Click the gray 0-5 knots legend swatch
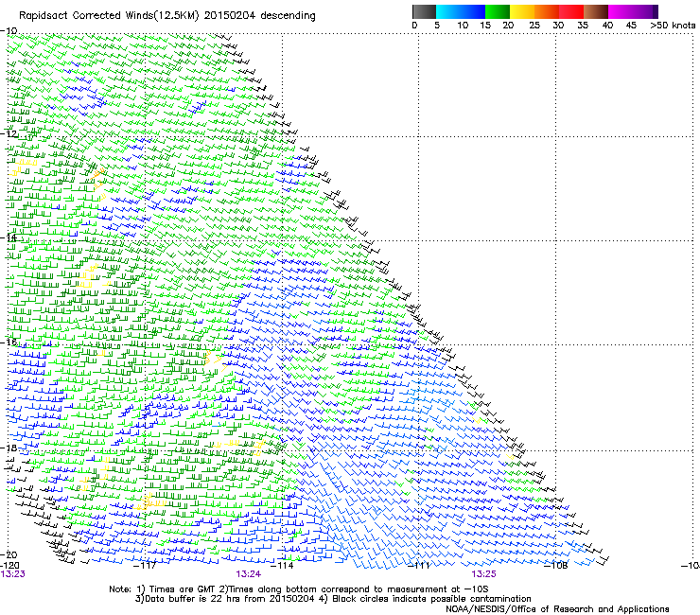This screenshot has width=700, height=615. click(x=424, y=11)
